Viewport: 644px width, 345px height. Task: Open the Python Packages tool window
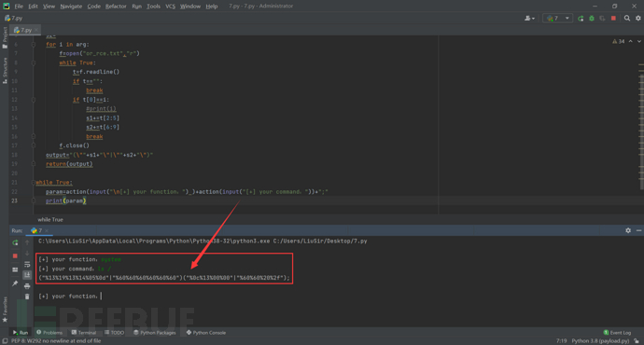(154, 333)
